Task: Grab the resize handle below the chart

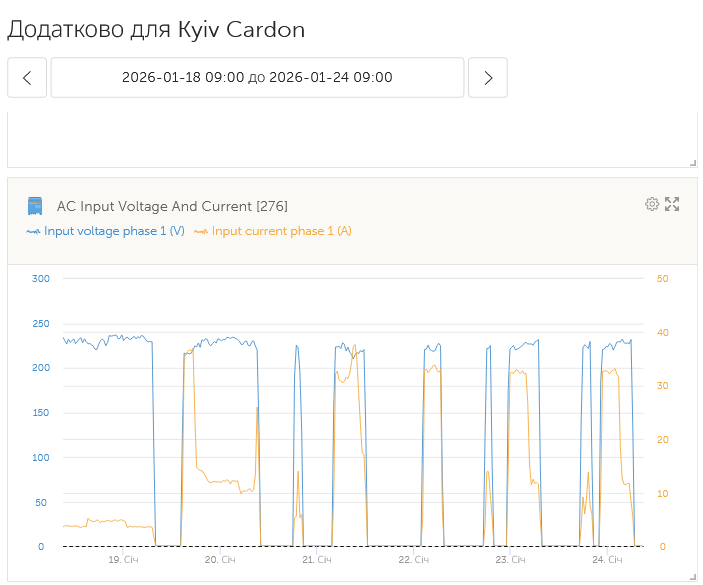Action: pyautogui.click(x=692, y=576)
